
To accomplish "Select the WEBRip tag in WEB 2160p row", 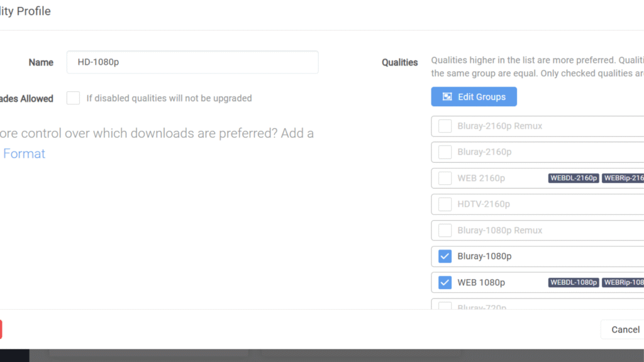I will (x=623, y=178).
